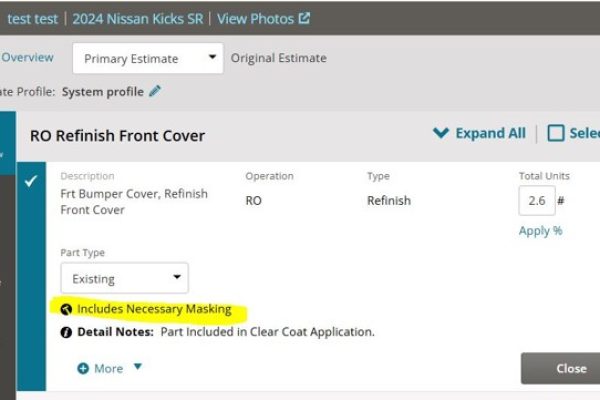
Task: Click the Includes Necessary Masking highlighted text
Action: (x=154, y=309)
